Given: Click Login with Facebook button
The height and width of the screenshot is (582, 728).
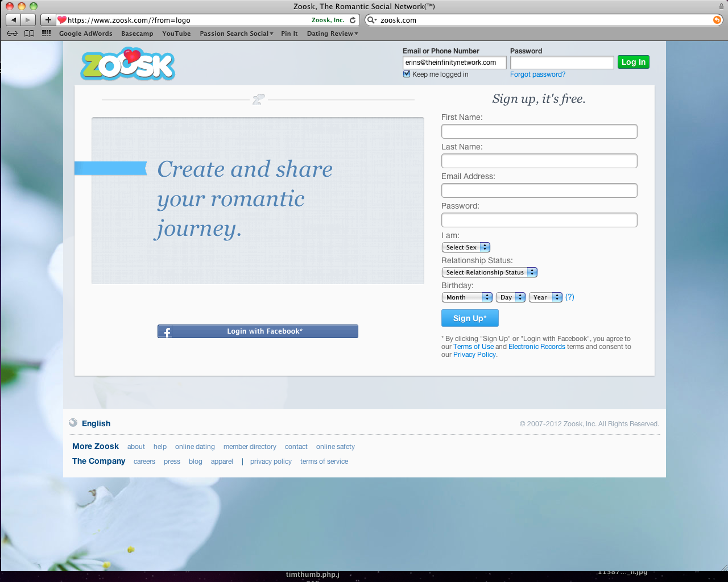Looking at the screenshot, I should 258,331.
